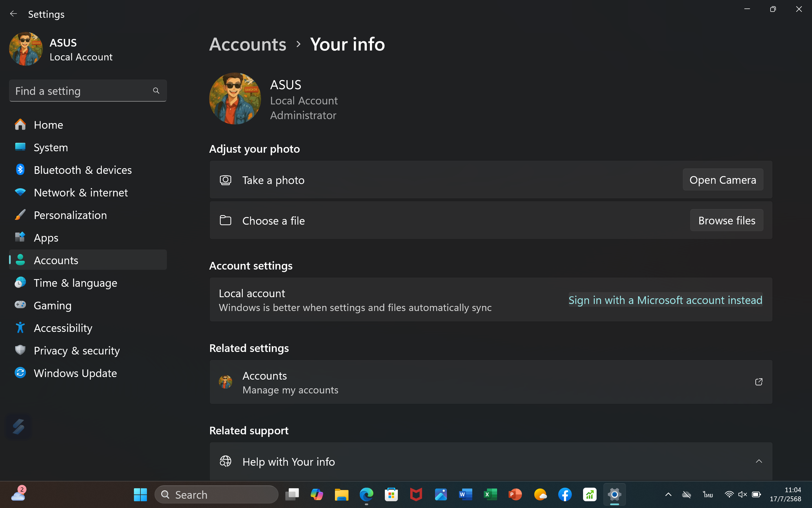
Task: Click the muted volume tray icon
Action: (x=743, y=494)
